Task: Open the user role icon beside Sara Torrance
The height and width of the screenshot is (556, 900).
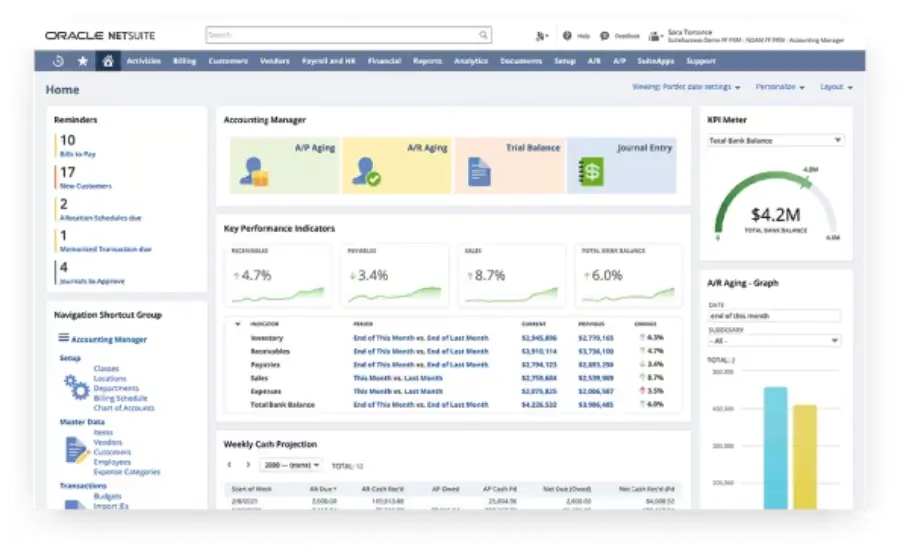Action: (655, 36)
